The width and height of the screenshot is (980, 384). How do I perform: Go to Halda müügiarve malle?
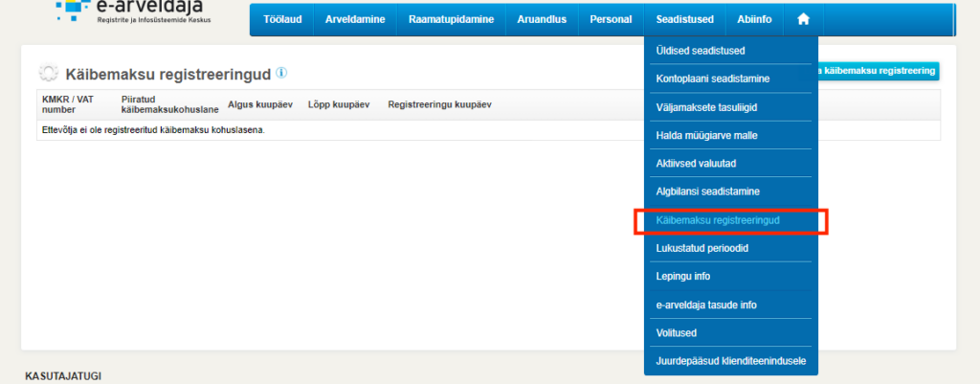[x=706, y=136]
